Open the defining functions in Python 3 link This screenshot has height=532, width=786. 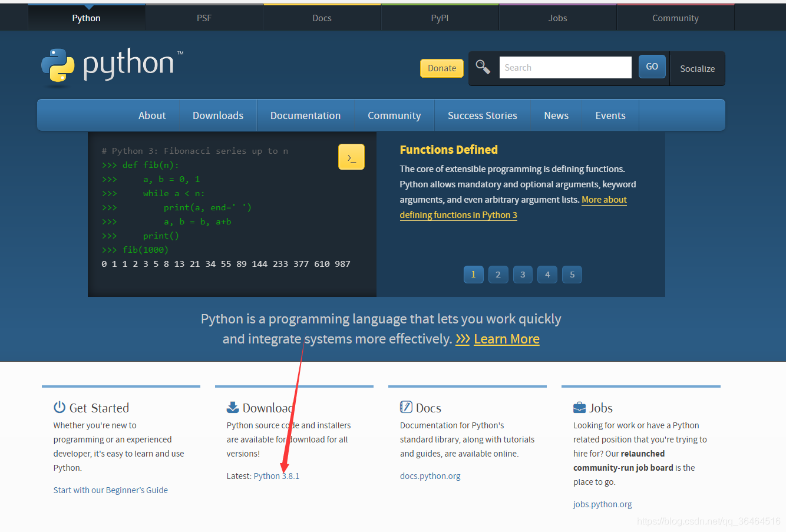pos(458,215)
